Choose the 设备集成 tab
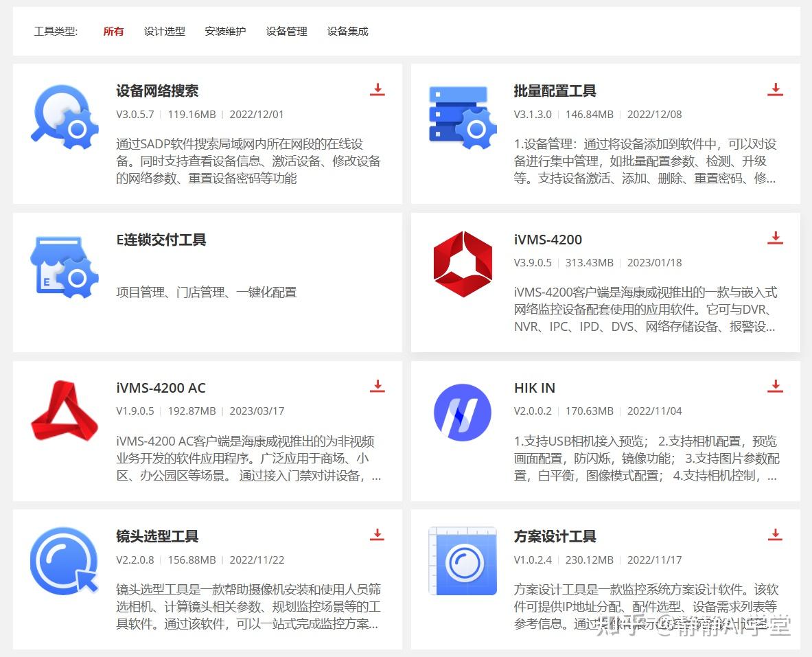Screen dimensions: 812x657 pos(347,31)
